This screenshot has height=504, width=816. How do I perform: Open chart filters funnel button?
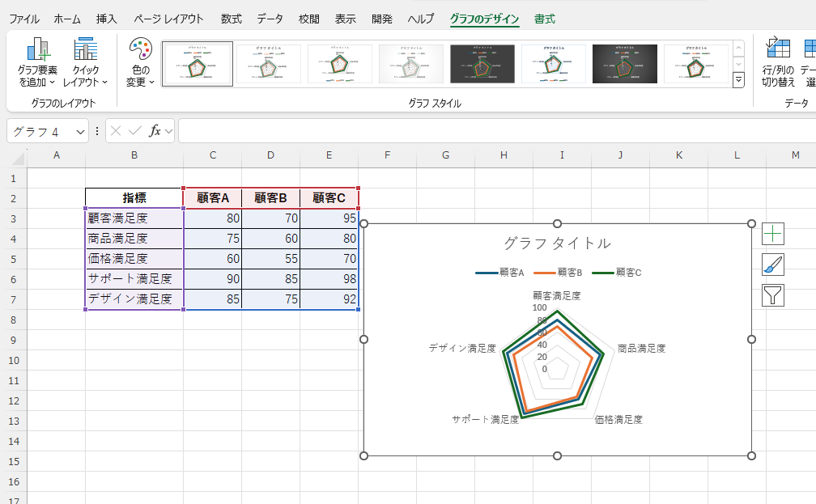(773, 295)
